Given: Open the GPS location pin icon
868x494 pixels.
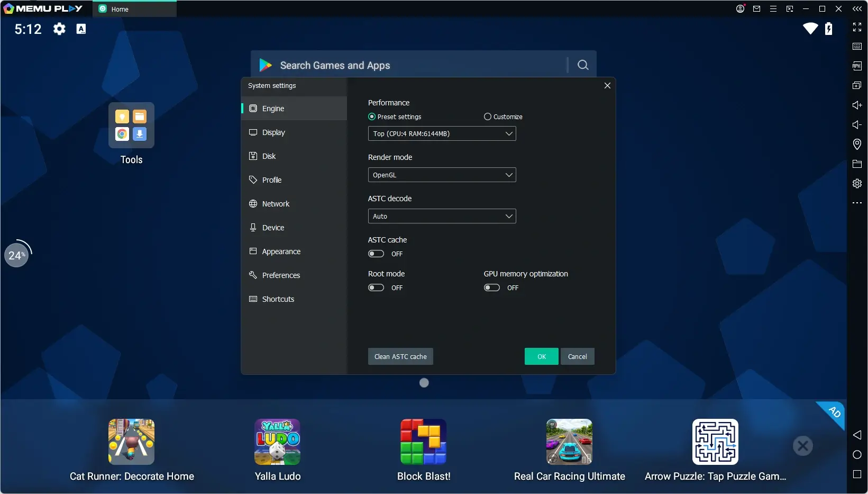Looking at the screenshot, I should coord(857,144).
